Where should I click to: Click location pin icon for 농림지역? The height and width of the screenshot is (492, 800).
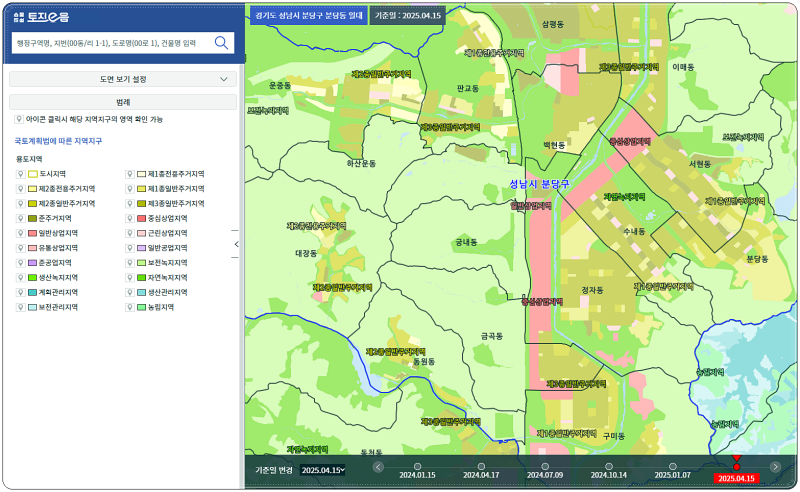(129, 308)
